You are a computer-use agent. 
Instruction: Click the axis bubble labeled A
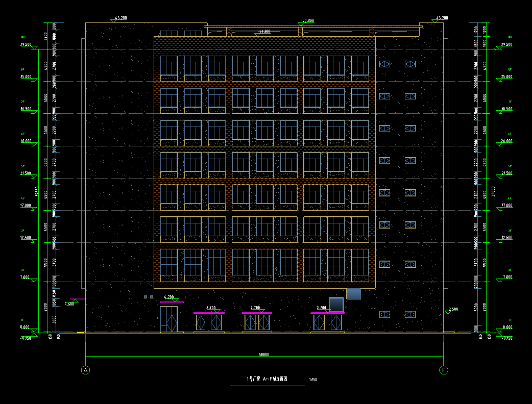86,370
